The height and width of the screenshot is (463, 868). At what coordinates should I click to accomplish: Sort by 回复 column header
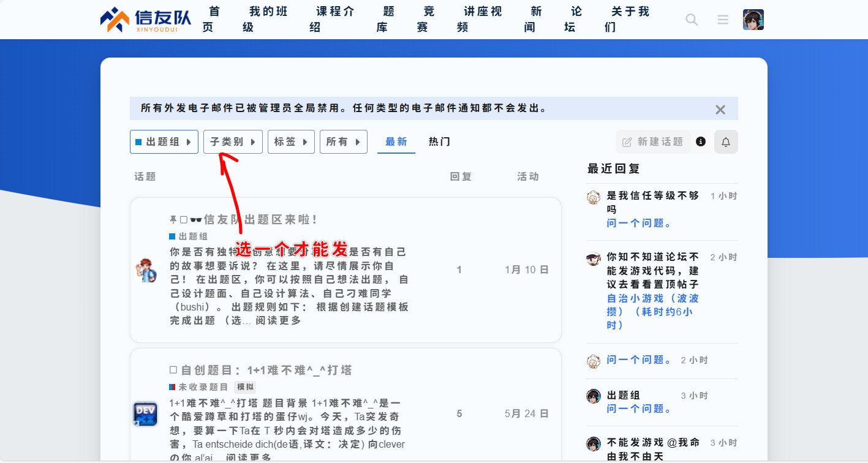coord(461,176)
